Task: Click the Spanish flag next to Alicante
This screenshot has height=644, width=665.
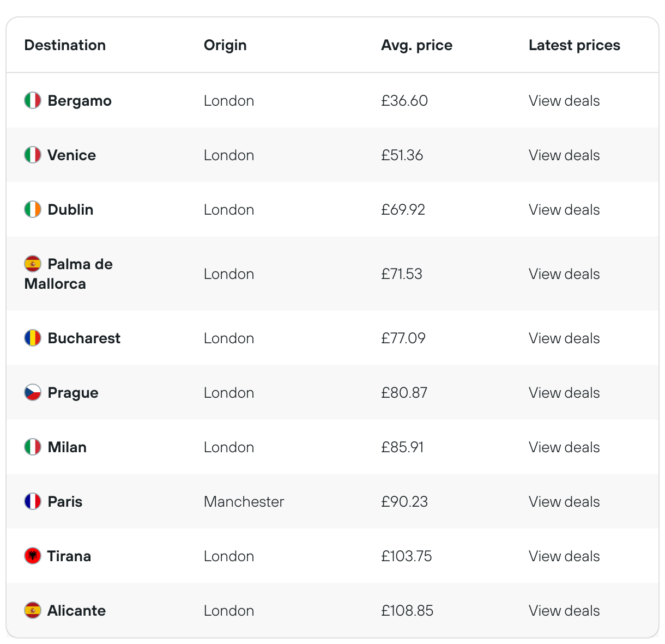Action: 33,610
